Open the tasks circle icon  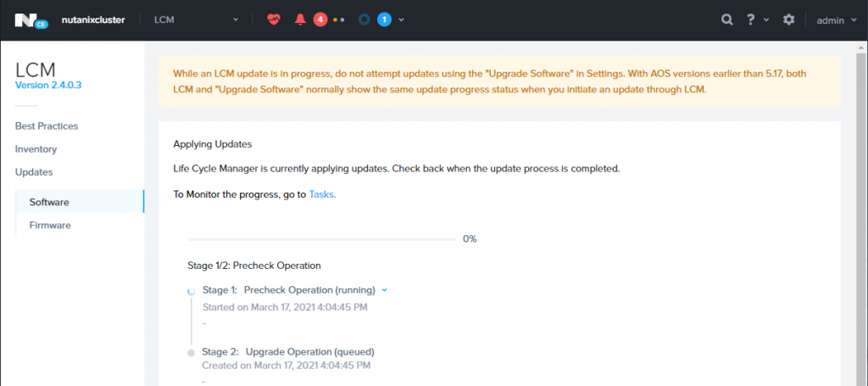click(x=364, y=20)
